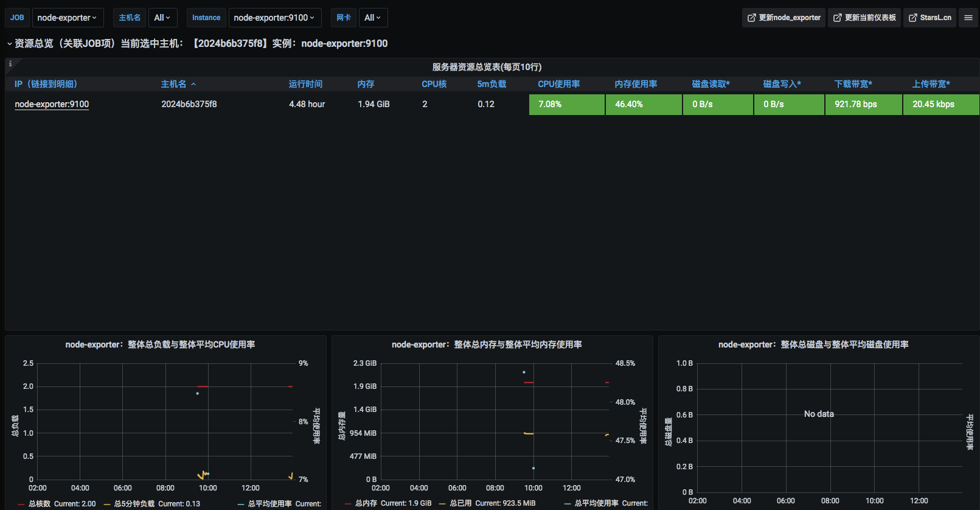Open the 整体总负载与整体平均CPU使用率 panel title menu
The height and width of the screenshot is (510, 980).
coord(160,344)
